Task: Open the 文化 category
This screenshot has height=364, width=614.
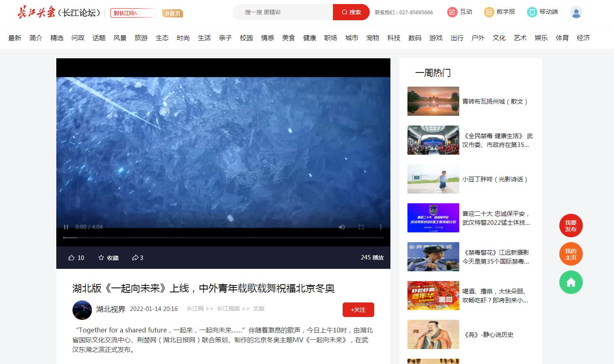Action: click(x=499, y=38)
